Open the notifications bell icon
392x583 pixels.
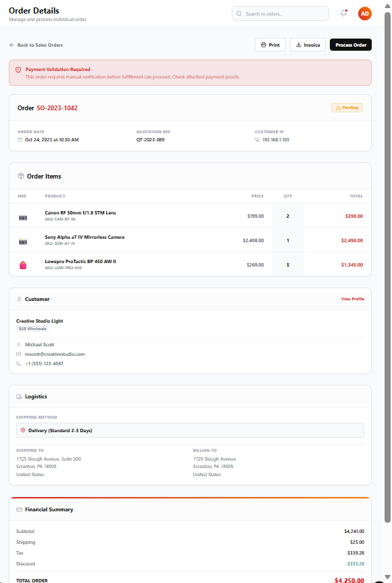344,14
